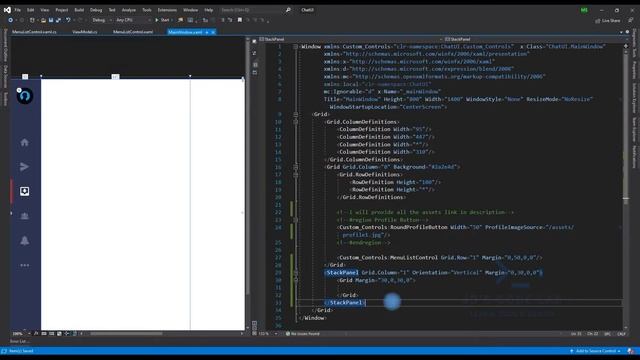Click the home icon in designer sidebar
Image resolution: width=640 pixels, height=360 pixels.
[24, 142]
